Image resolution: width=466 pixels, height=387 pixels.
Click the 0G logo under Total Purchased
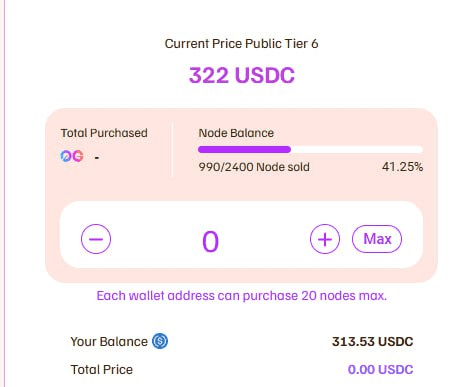[72, 156]
